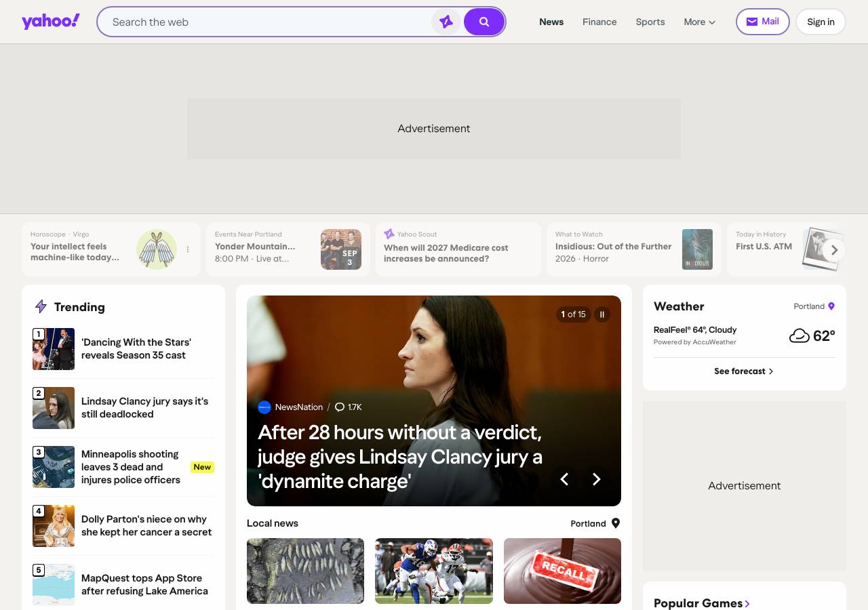Open the Yonder Mountain event card
Screen dimensions: 868x610
tap(288, 249)
